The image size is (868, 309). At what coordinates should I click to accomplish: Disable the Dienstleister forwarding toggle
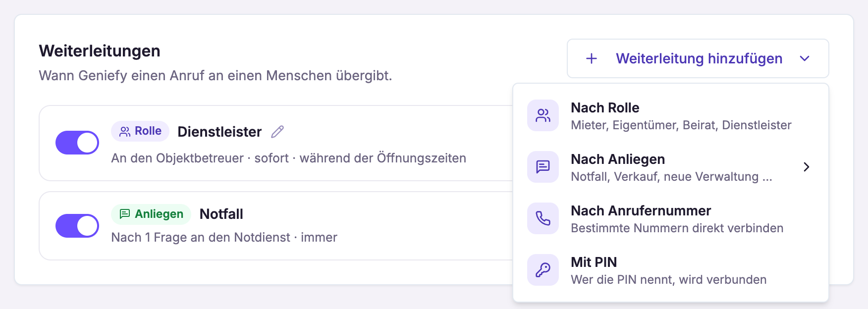point(77,143)
